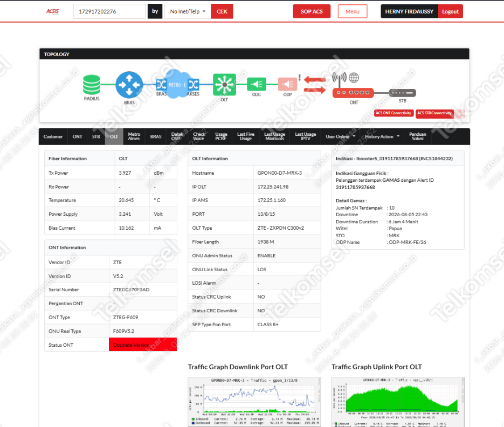Click the ACS ONT Connectivity button
Screen dimensions: 504x427
tap(393, 113)
